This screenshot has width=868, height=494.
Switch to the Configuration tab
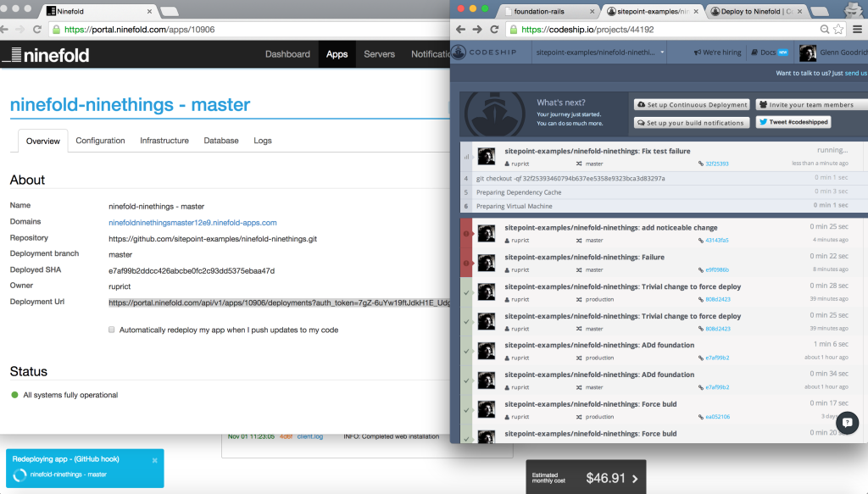[100, 141]
